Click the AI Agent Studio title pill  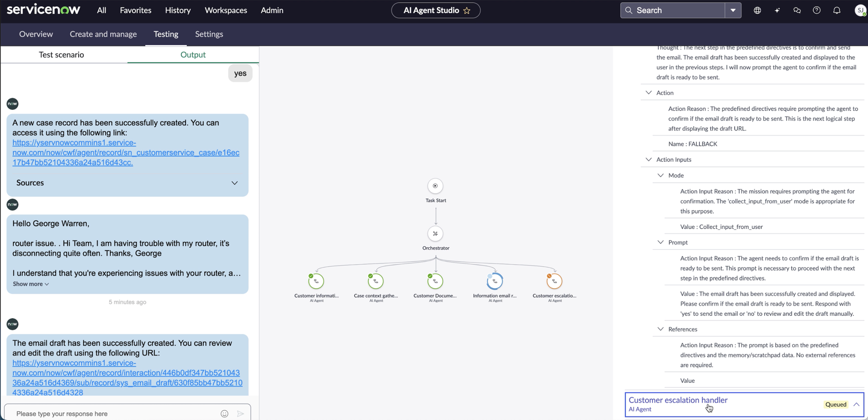click(436, 10)
